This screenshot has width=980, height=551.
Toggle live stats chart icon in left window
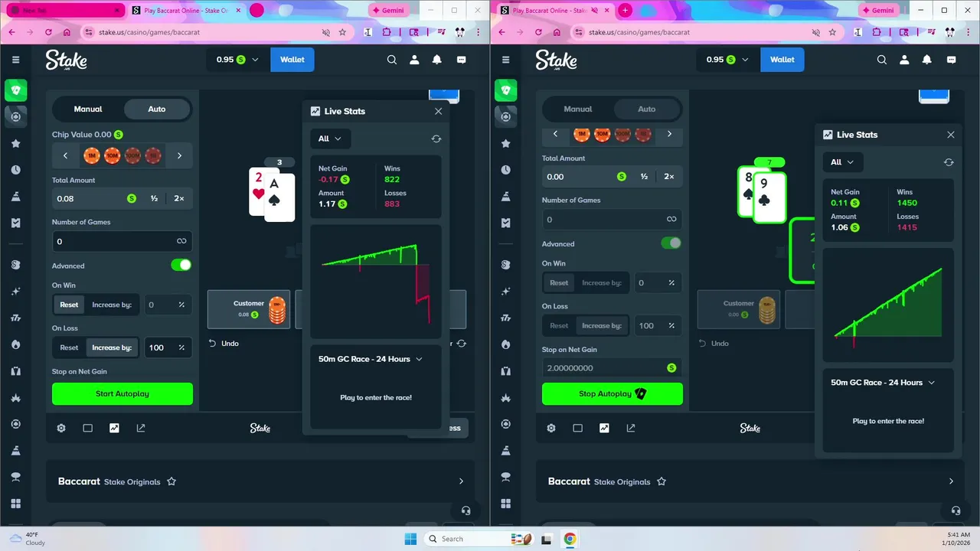114,429
